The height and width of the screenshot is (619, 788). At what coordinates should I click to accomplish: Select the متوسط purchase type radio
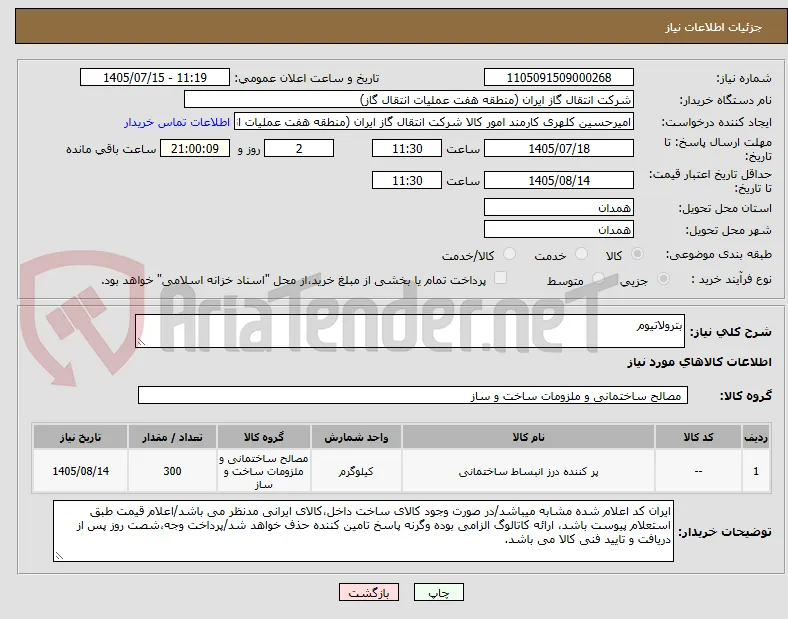pyautogui.click(x=598, y=279)
